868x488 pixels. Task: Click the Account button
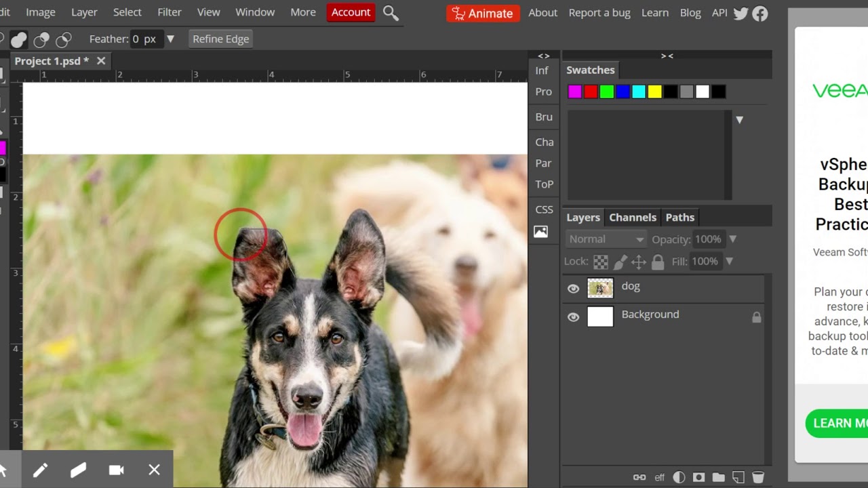[351, 12]
